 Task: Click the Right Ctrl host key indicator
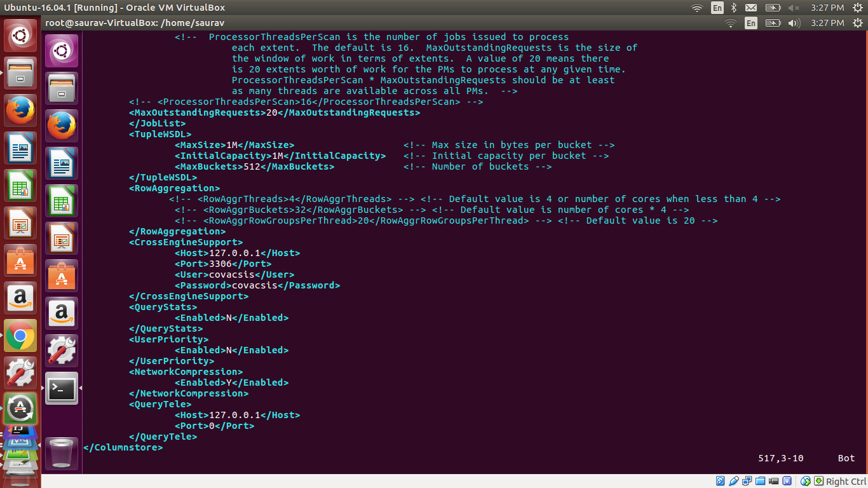tap(845, 481)
